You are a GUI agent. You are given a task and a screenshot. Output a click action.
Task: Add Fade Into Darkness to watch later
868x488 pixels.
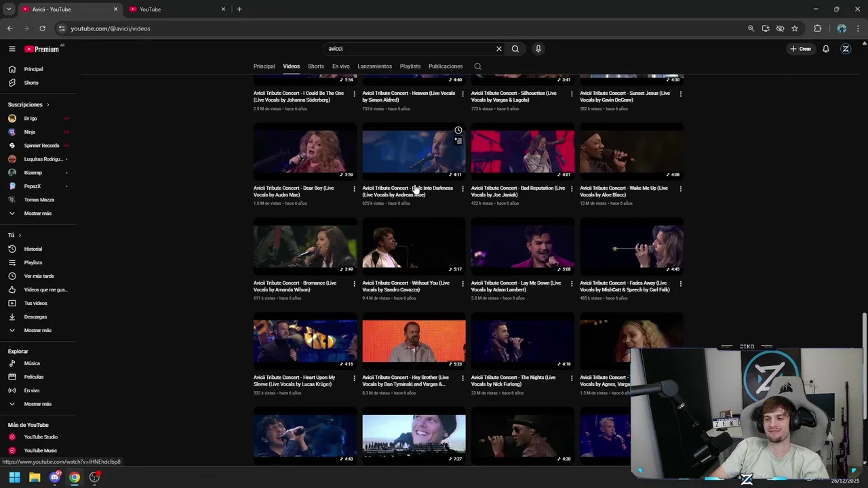458,130
